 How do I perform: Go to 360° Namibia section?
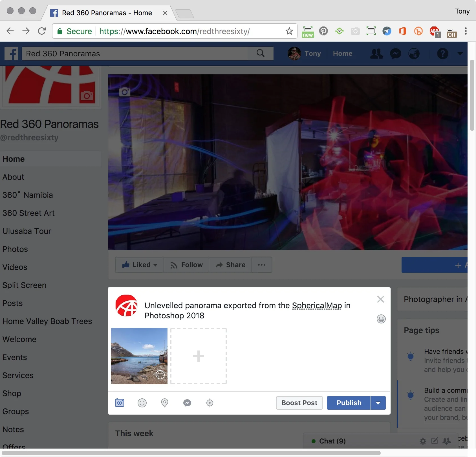28,195
